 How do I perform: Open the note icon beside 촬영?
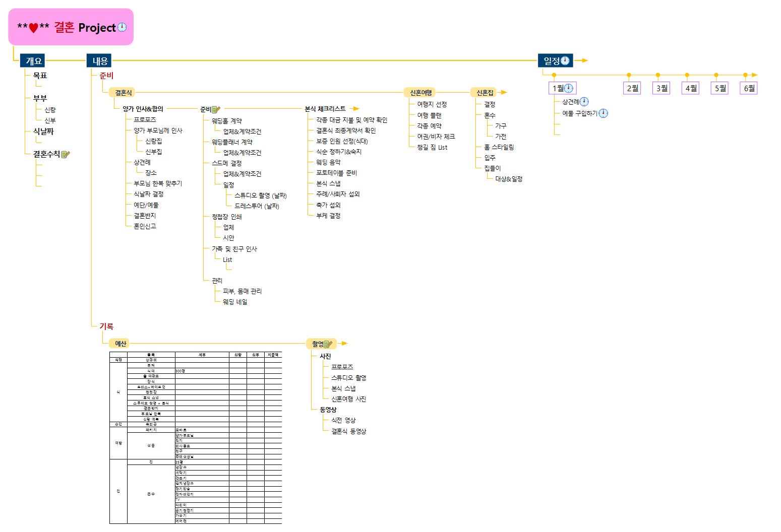pos(328,344)
